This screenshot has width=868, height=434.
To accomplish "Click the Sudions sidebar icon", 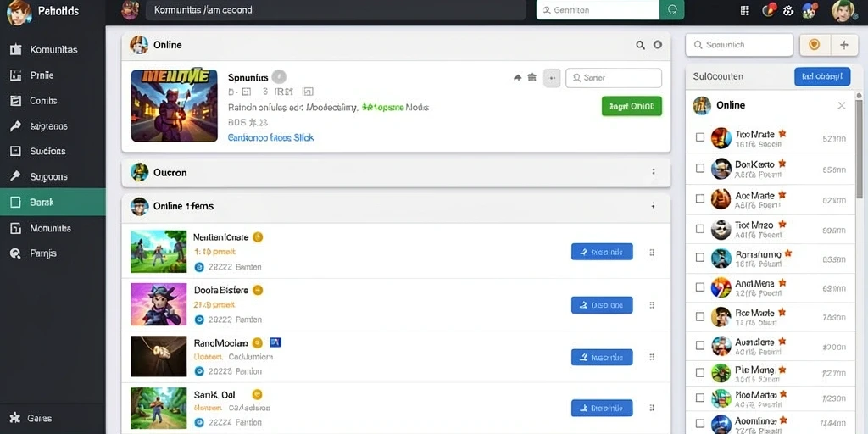I will click(15, 151).
